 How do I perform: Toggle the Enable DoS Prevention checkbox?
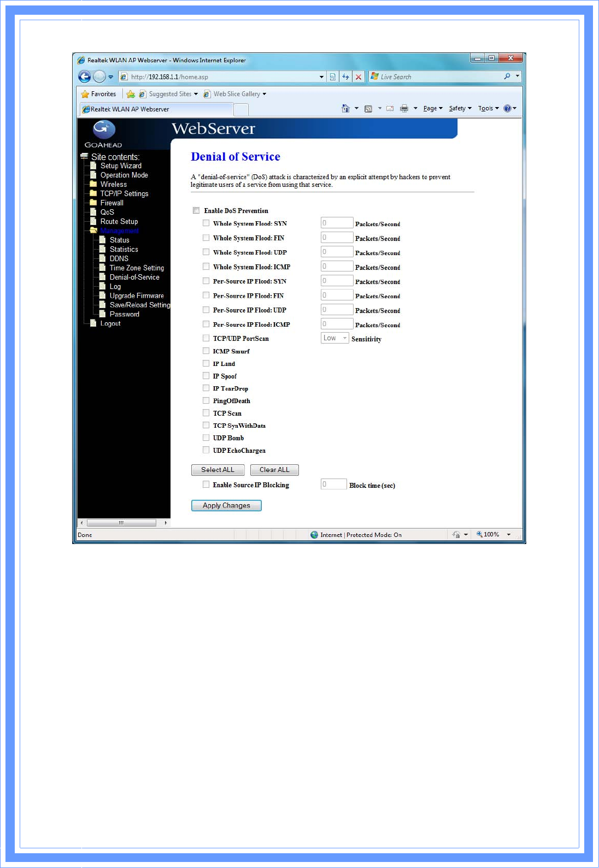pos(196,210)
